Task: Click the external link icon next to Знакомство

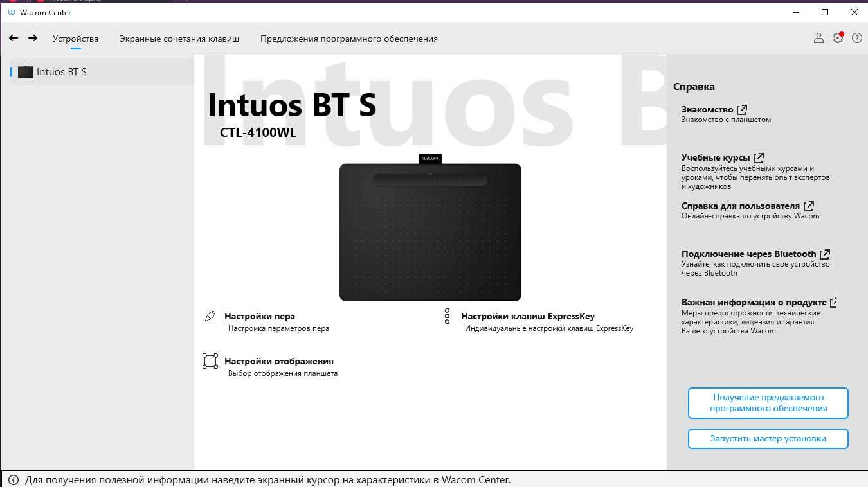Action: [x=742, y=110]
